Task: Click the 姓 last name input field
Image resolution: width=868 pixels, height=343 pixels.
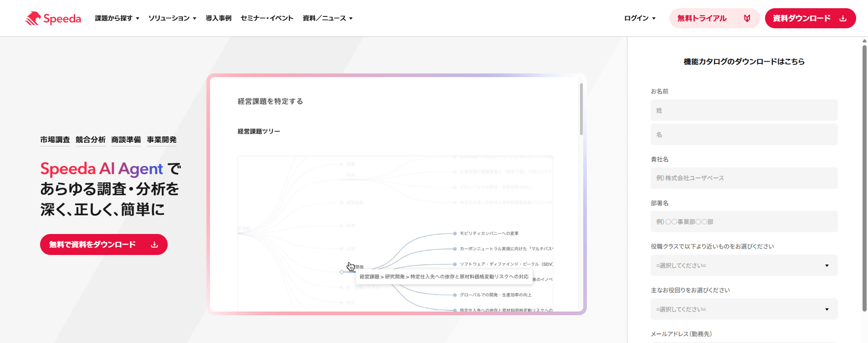Action: (x=744, y=110)
